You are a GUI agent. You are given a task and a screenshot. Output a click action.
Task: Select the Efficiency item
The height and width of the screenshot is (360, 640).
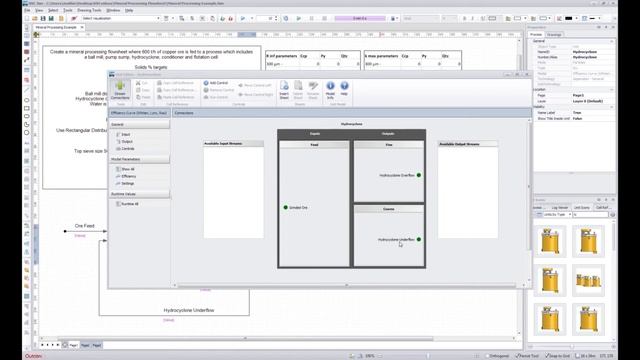pos(126,176)
